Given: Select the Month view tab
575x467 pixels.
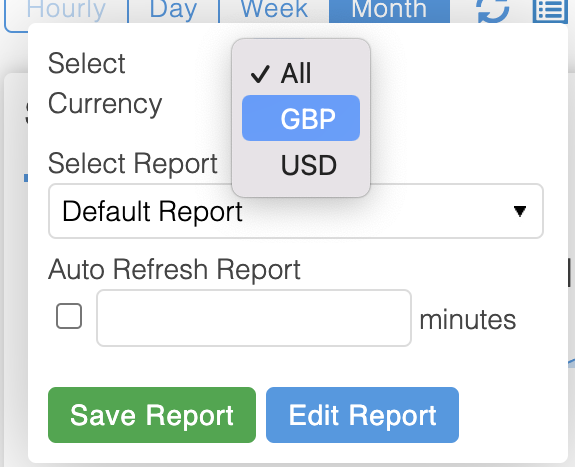Looking at the screenshot, I should pos(389,11).
